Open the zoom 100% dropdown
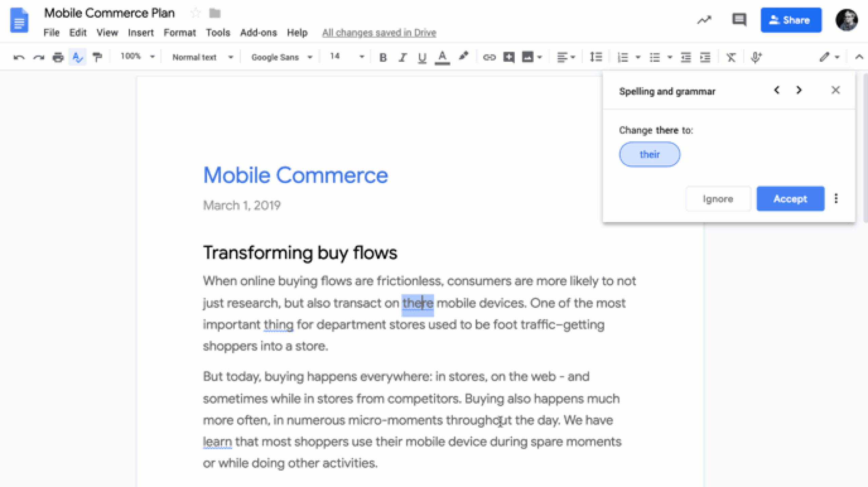Viewport: 868px width, 487px height. point(137,57)
